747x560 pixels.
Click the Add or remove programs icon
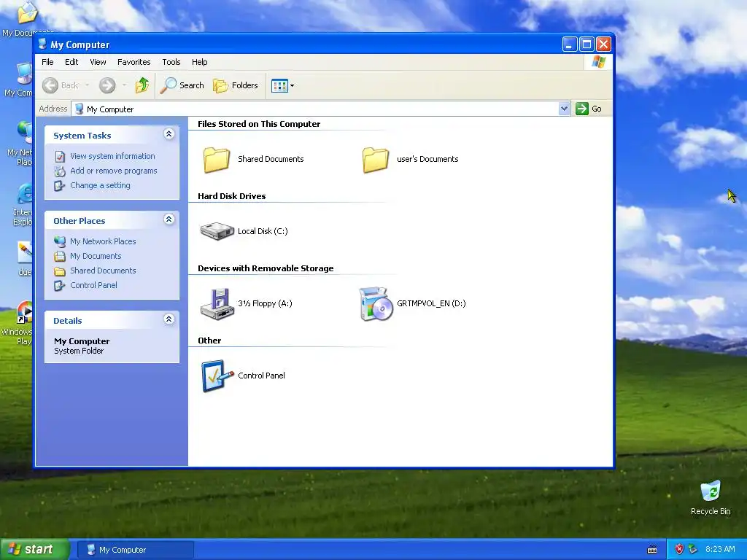[60, 171]
